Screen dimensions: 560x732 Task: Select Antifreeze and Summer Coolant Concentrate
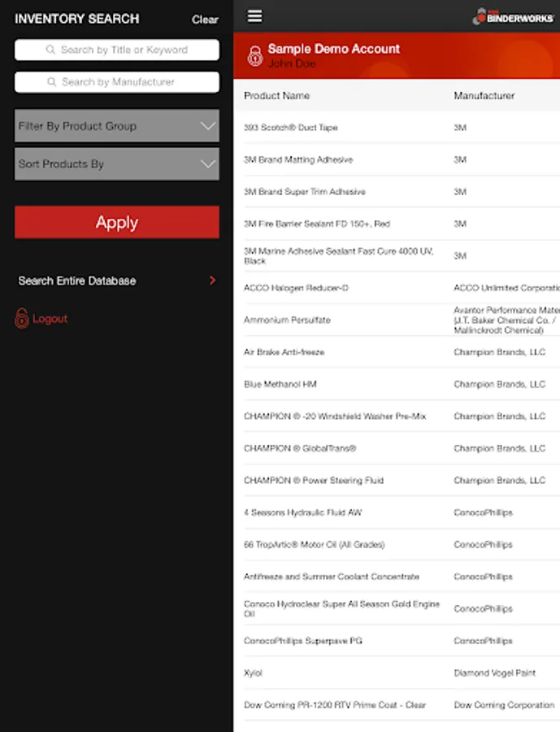click(332, 577)
